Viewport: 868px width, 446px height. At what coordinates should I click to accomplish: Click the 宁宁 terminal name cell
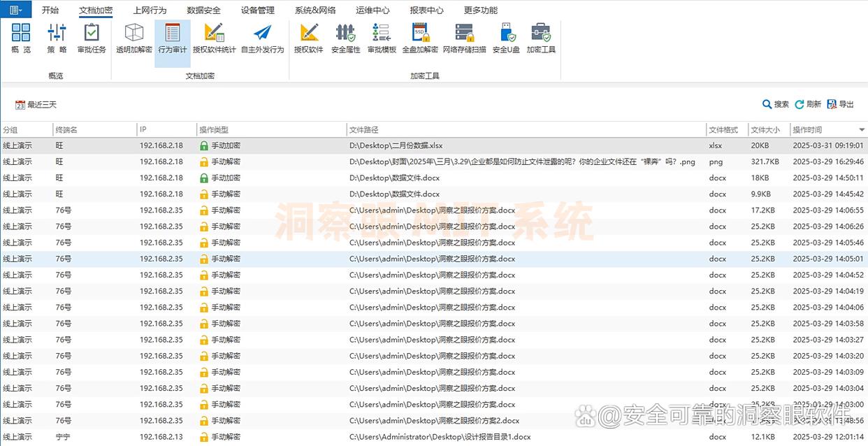tap(63, 437)
